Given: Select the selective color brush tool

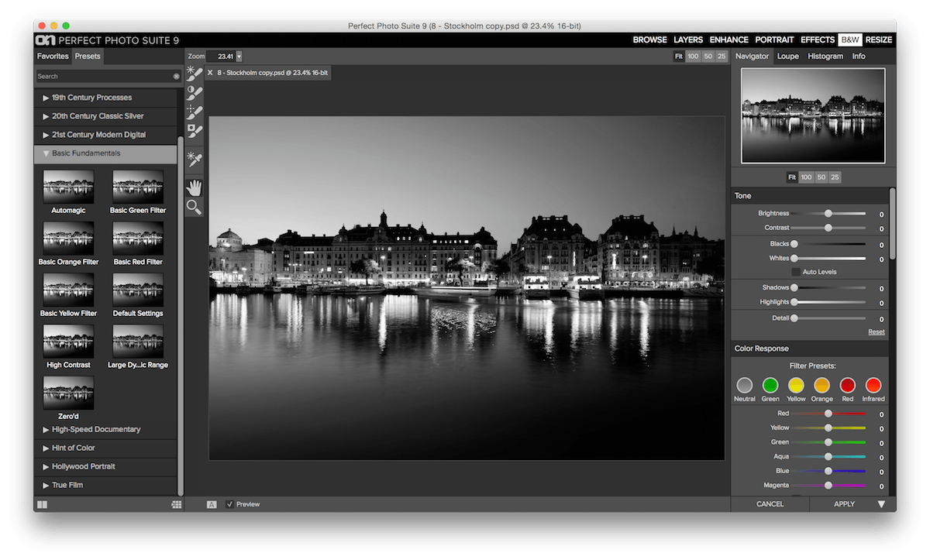Looking at the screenshot, I should [x=195, y=132].
